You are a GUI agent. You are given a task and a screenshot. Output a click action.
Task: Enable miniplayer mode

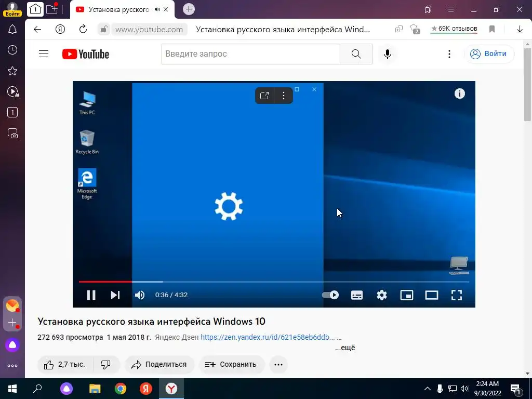click(406, 295)
